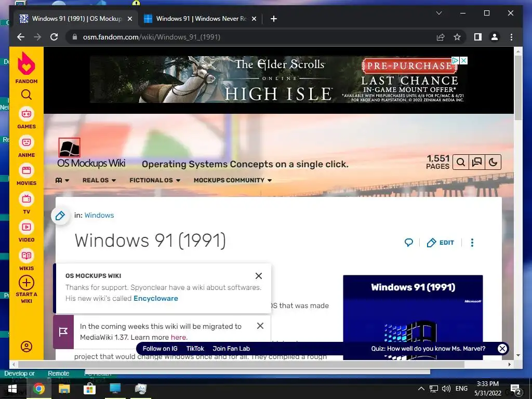Open a new browser tab
This screenshot has width=532, height=399.
(274, 19)
